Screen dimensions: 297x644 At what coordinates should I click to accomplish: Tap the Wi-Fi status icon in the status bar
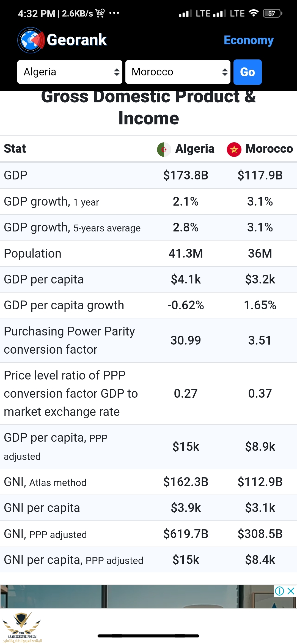tap(254, 13)
